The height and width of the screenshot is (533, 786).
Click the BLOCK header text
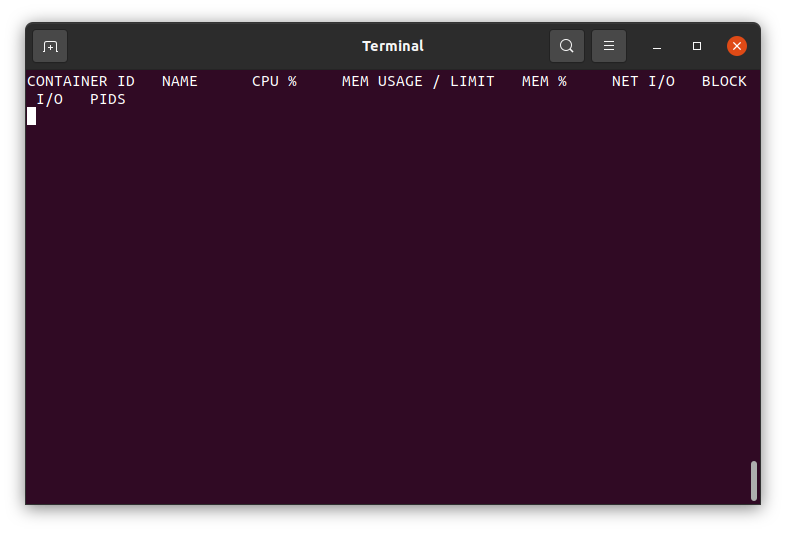(x=724, y=81)
